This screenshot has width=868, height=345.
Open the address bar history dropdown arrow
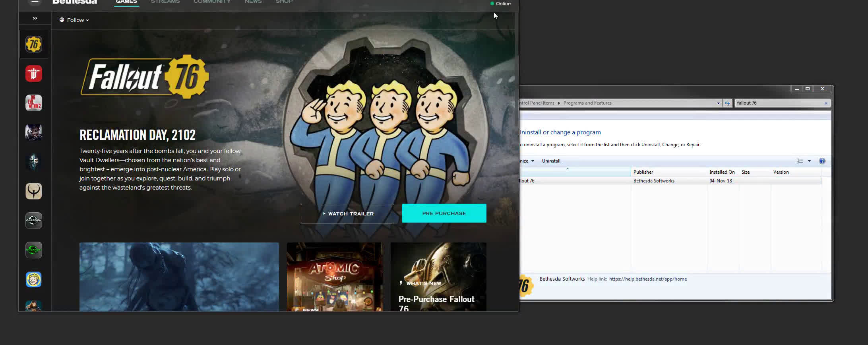(718, 103)
